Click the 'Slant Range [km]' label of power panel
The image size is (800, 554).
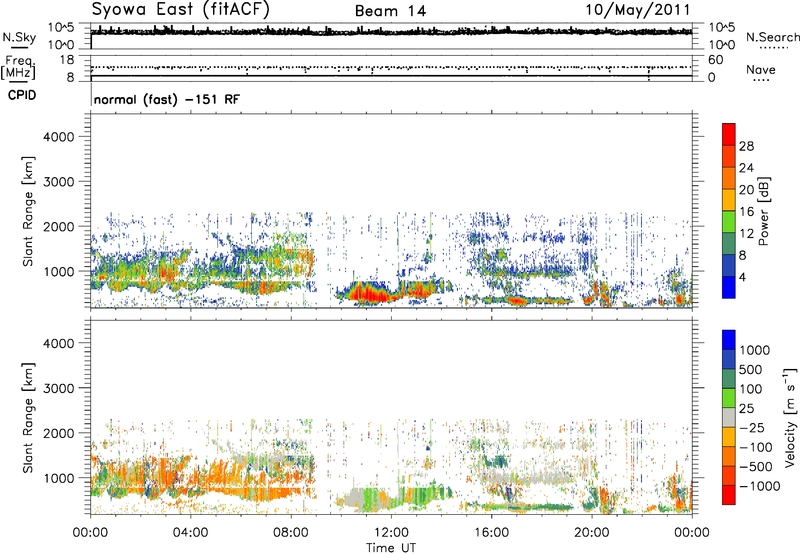coord(28,211)
